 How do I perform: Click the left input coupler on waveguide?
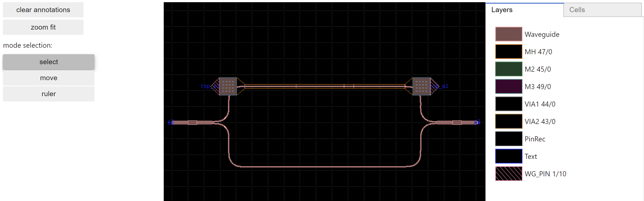[x=192, y=123]
